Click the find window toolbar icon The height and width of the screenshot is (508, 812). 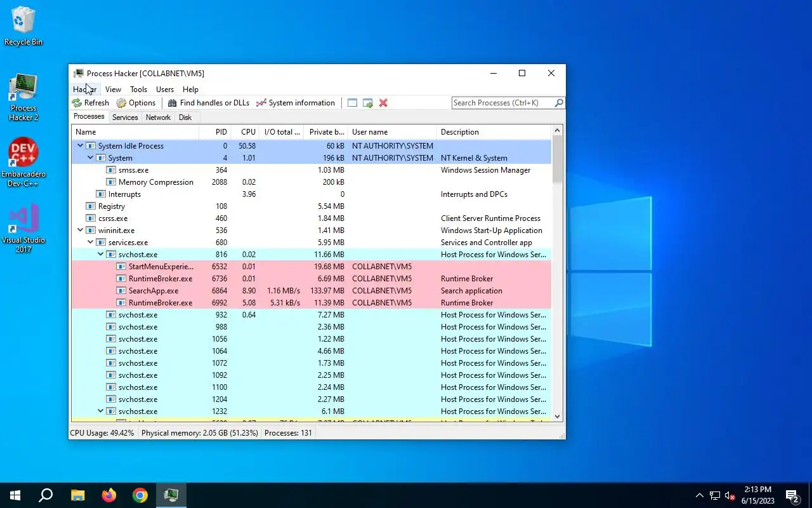(352, 103)
